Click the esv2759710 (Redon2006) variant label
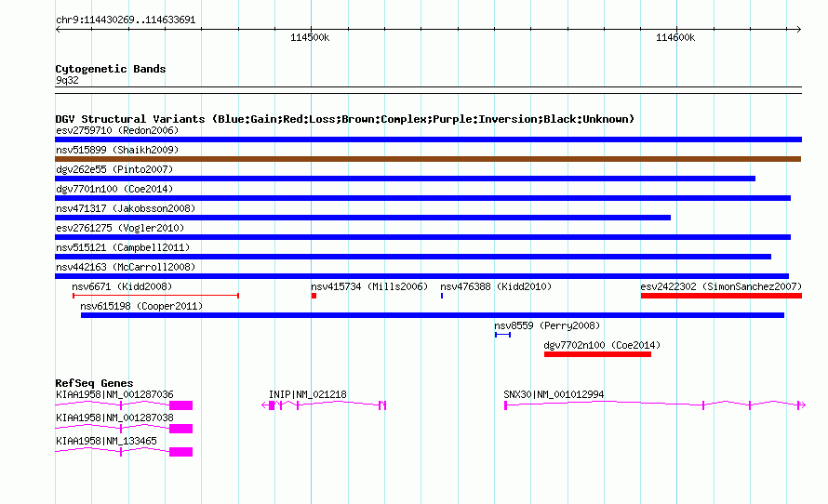Viewport: 828px width, 504px height. [x=117, y=130]
